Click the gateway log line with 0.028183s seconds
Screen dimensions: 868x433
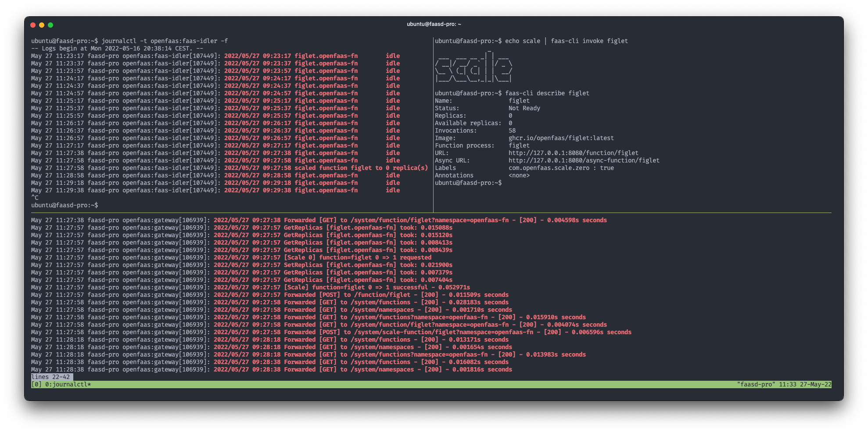(270, 302)
